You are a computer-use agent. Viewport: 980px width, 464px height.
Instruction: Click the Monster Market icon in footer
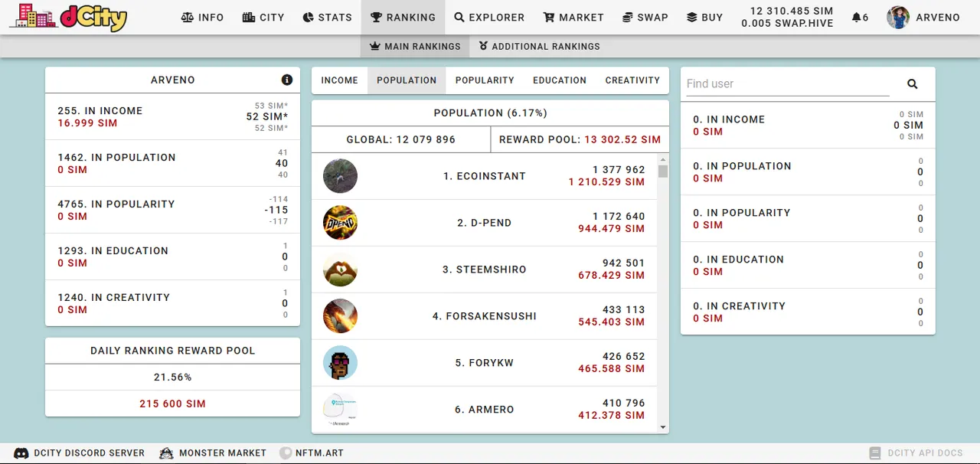(x=166, y=453)
